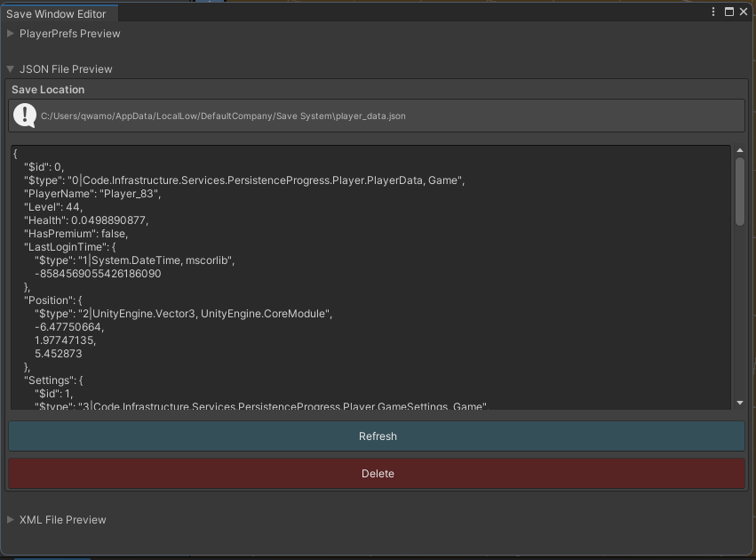Click the -8584569055426186090 value
The image size is (756, 560).
[98, 274]
